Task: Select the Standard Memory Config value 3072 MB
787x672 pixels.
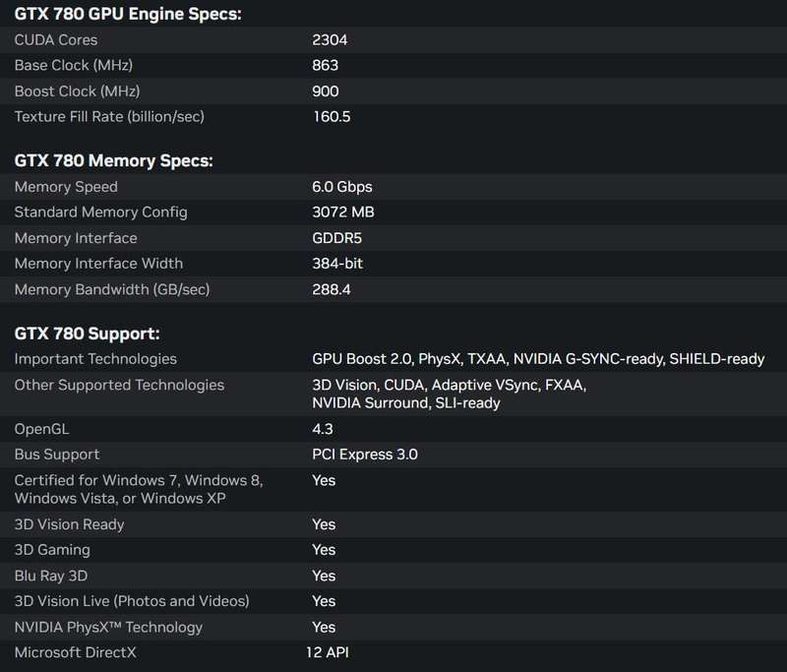Action: 343,212
